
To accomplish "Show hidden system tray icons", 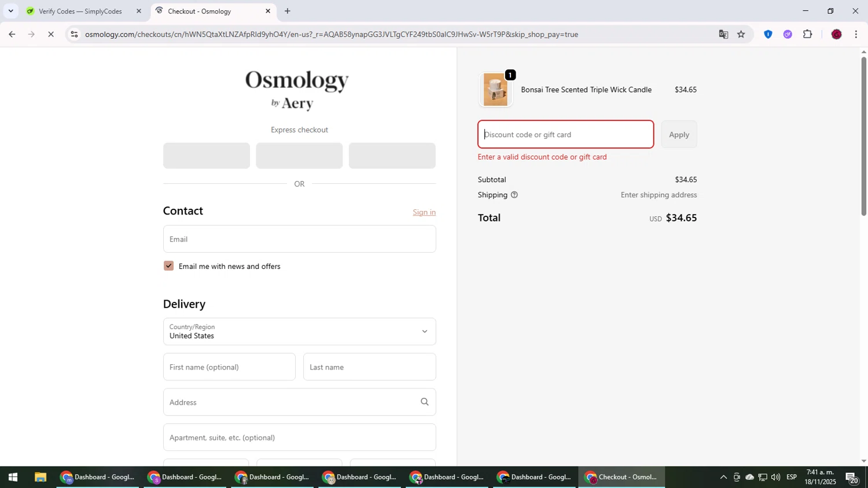I will point(723,477).
